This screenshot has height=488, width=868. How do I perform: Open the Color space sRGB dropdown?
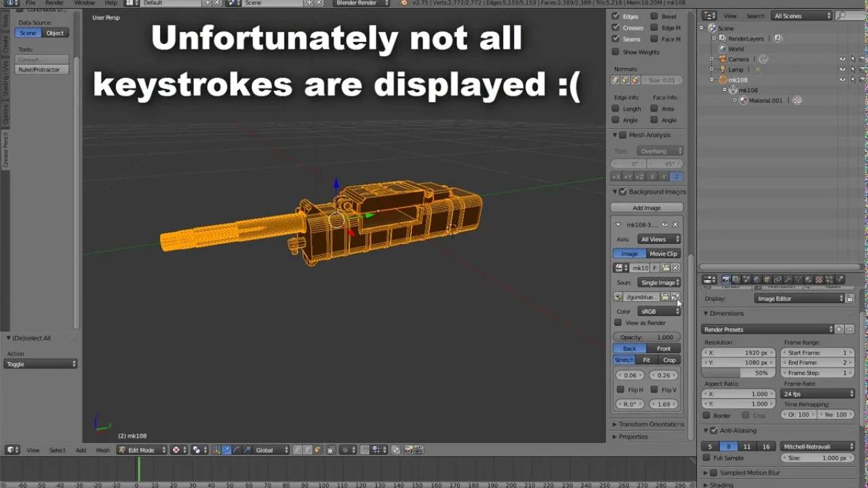658,311
